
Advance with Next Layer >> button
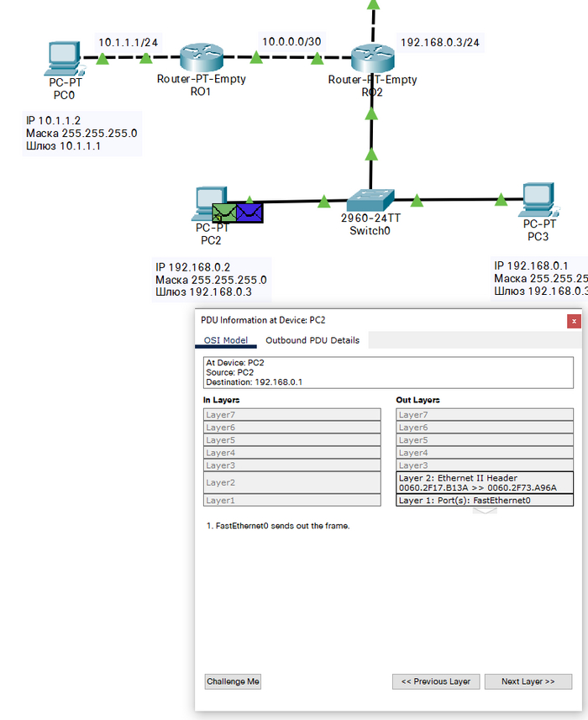pos(528,681)
